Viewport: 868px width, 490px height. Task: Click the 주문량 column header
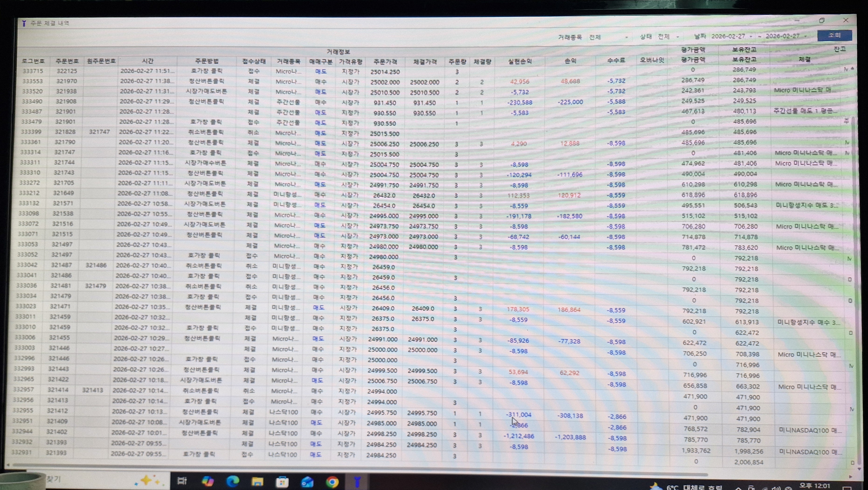[x=457, y=62]
